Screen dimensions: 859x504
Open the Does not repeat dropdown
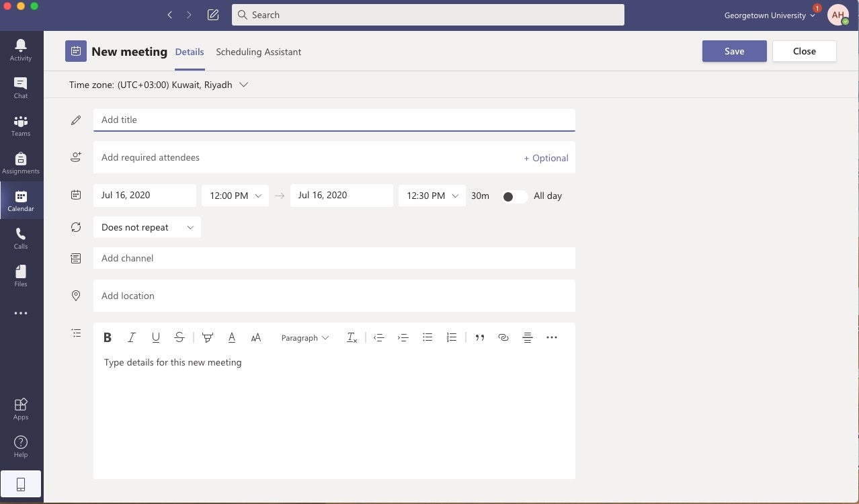tap(147, 227)
